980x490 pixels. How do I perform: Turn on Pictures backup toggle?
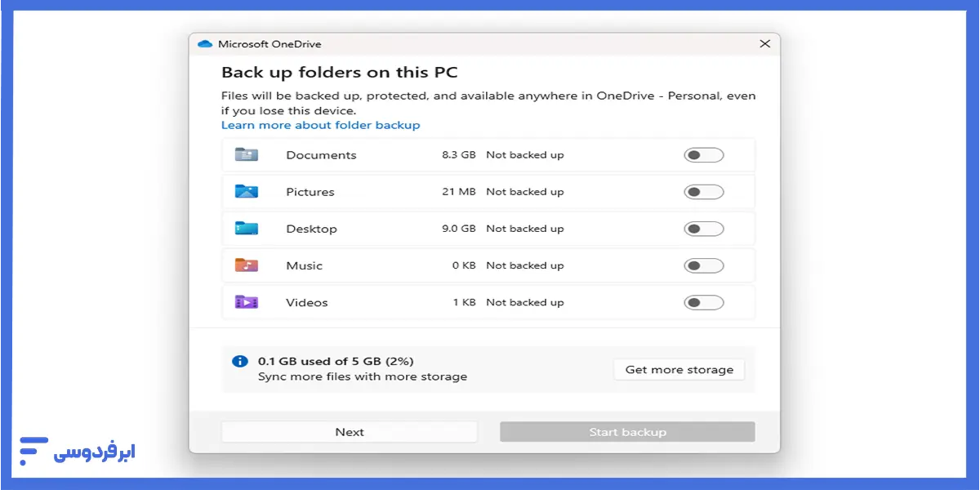click(x=704, y=192)
